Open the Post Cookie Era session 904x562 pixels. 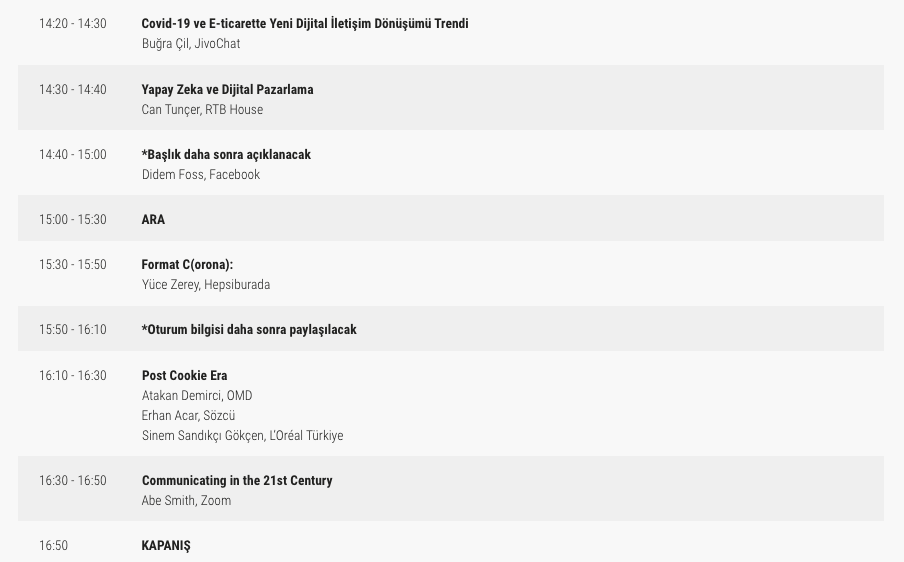pos(184,375)
